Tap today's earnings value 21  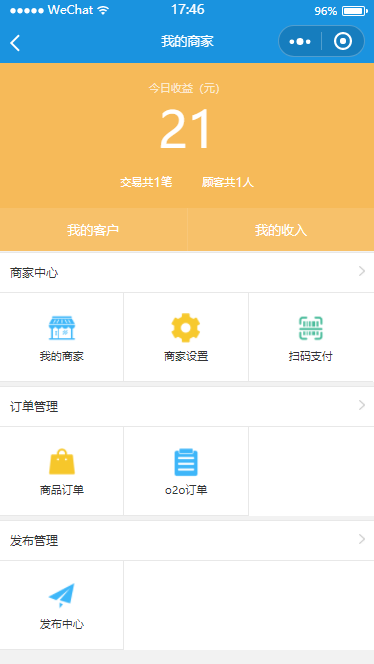(x=186, y=130)
